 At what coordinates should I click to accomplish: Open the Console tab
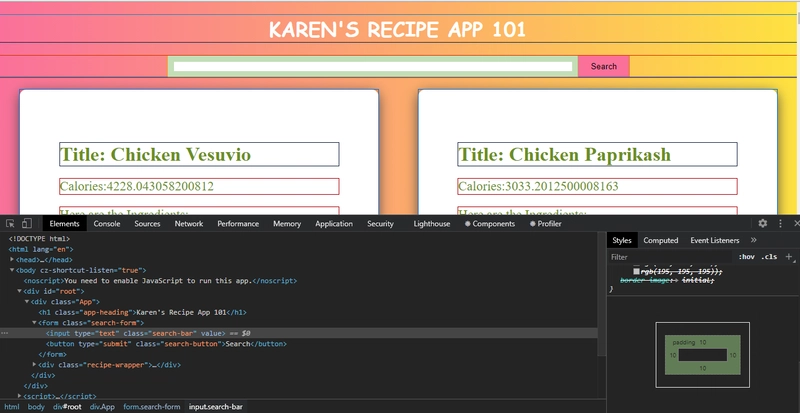pos(107,224)
